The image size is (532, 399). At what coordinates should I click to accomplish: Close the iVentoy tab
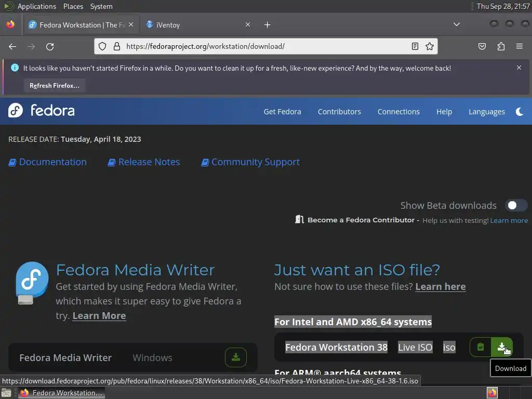pos(248,24)
